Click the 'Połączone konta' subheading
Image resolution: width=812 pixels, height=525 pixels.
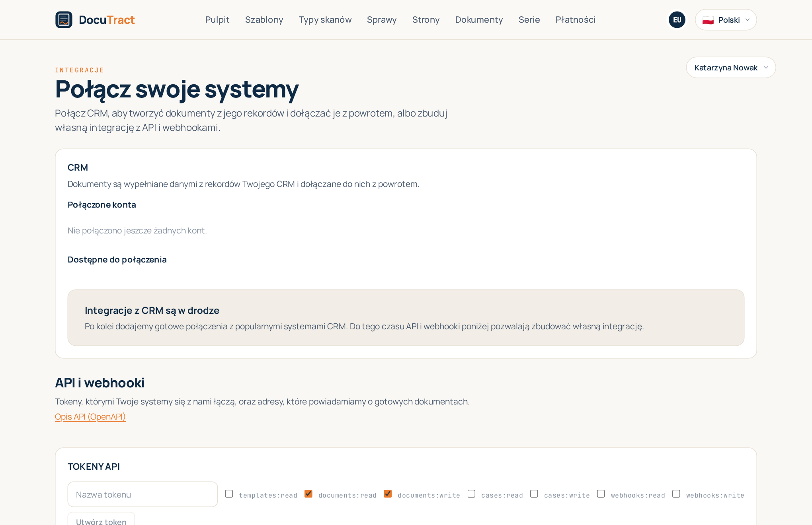point(102,205)
